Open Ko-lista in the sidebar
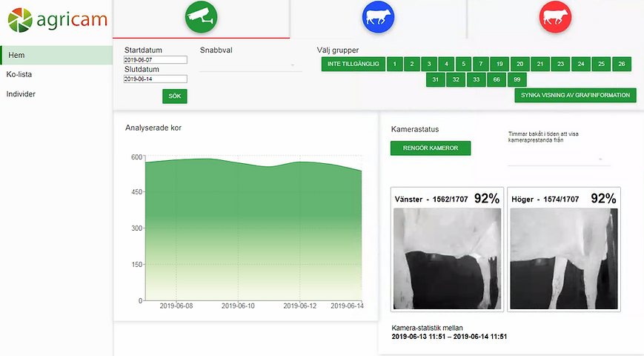644x356 pixels. pyautogui.click(x=19, y=74)
